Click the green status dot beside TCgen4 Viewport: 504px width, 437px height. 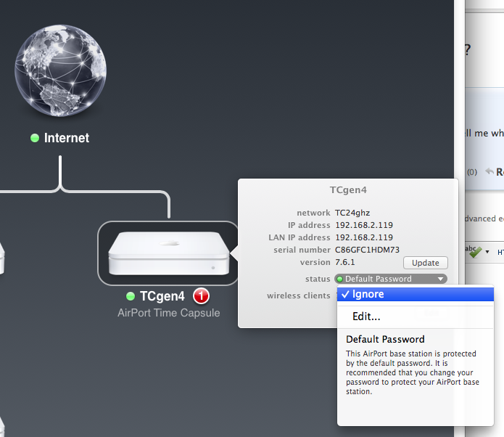point(131,296)
